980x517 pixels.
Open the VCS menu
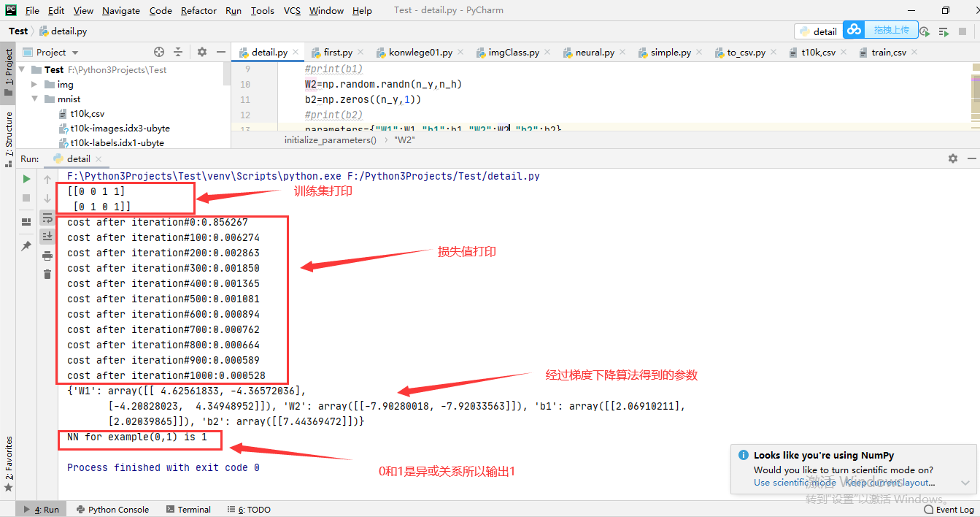[292, 10]
